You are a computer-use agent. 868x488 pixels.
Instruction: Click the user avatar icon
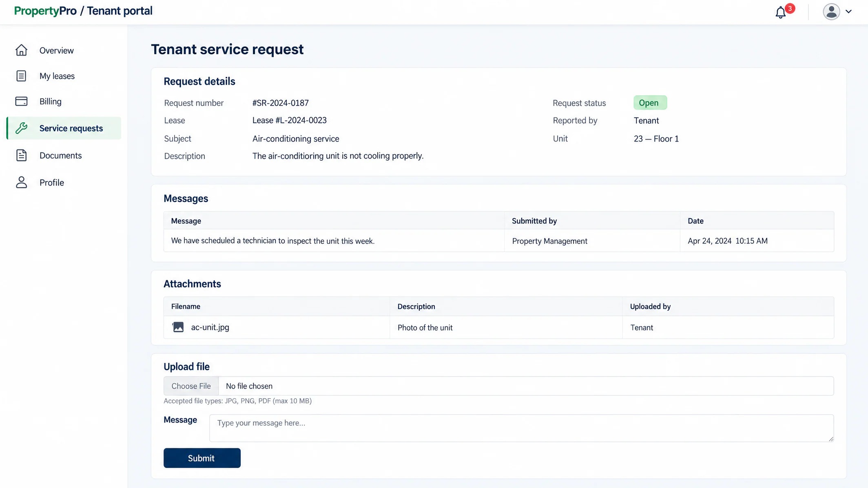831,11
